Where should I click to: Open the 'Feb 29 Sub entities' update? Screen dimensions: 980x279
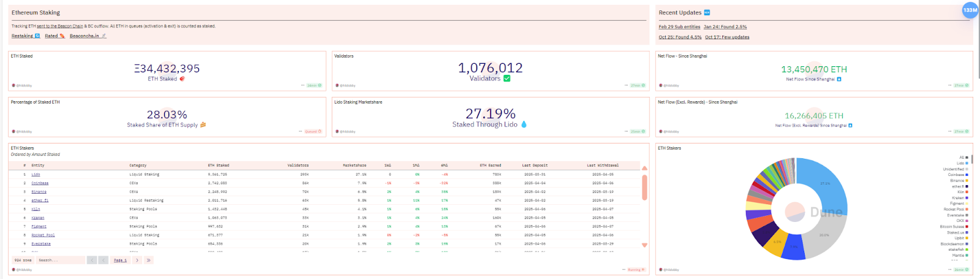679,27
